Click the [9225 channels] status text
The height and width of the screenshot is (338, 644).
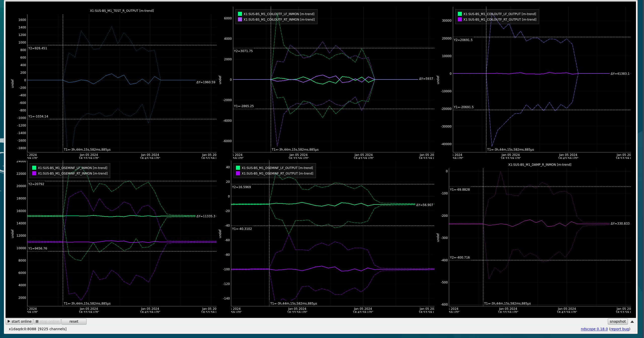point(52,329)
